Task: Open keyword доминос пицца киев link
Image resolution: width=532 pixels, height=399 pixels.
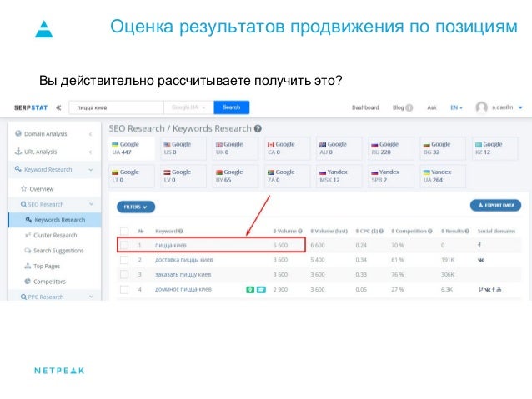Action: point(183,290)
